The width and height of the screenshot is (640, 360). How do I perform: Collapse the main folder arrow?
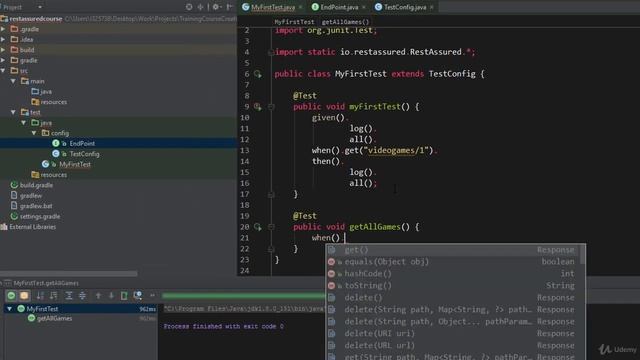click(13, 81)
